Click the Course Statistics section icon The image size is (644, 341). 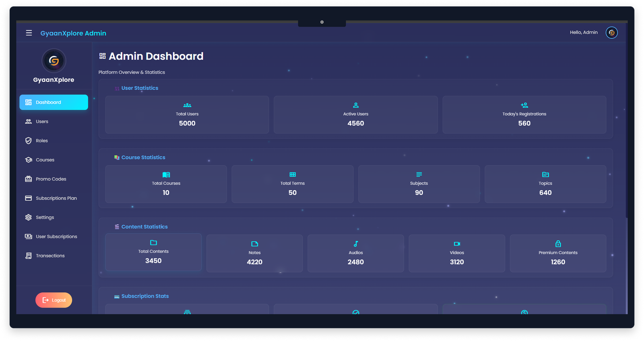117,158
